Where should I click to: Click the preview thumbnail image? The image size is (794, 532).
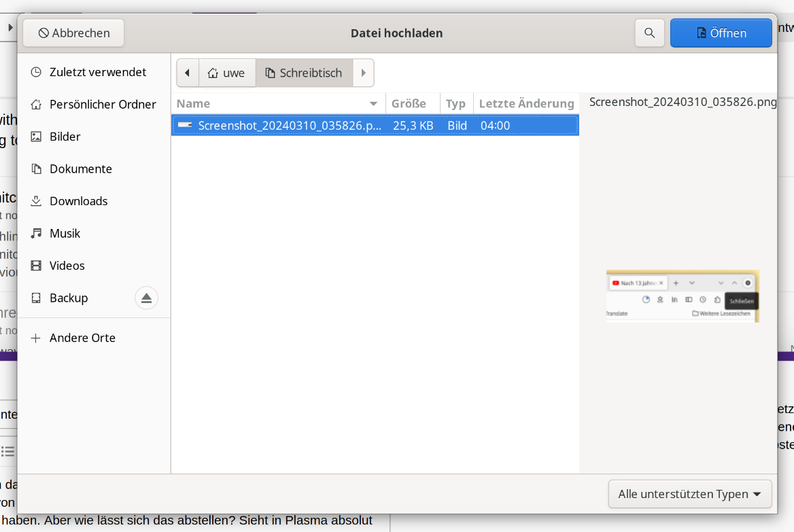[x=683, y=296]
